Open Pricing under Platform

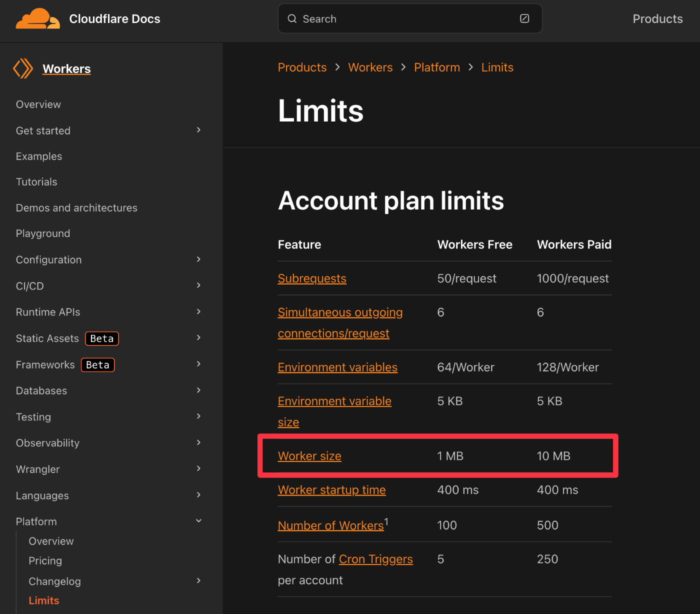click(x=45, y=561)
